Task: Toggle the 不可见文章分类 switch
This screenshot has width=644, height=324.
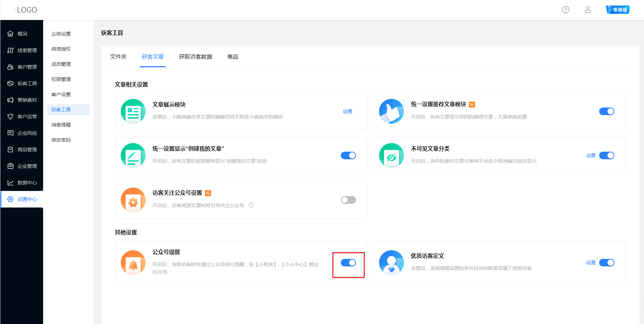Action: click(x=607, y=155)
